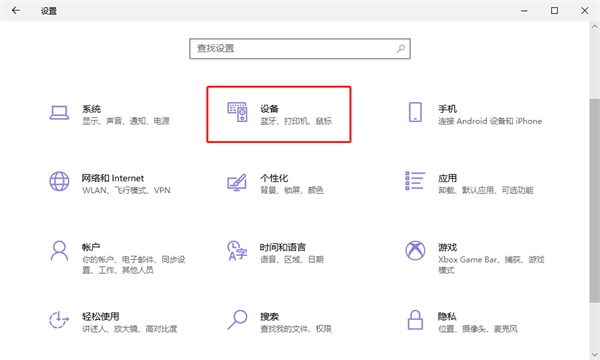The width and height of the screenshot is (600, 360).
Task: Minimize the 设置 window
Action: 524,11
